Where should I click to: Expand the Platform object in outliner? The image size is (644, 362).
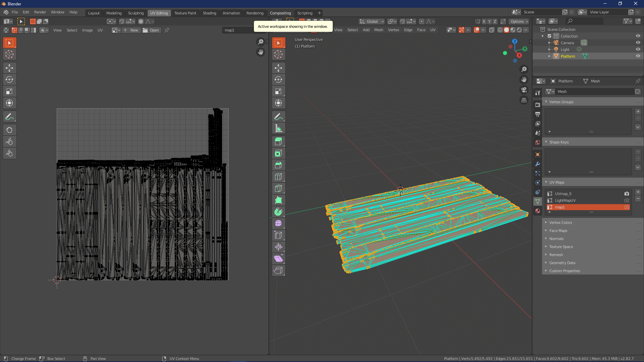tap(549, 56)
